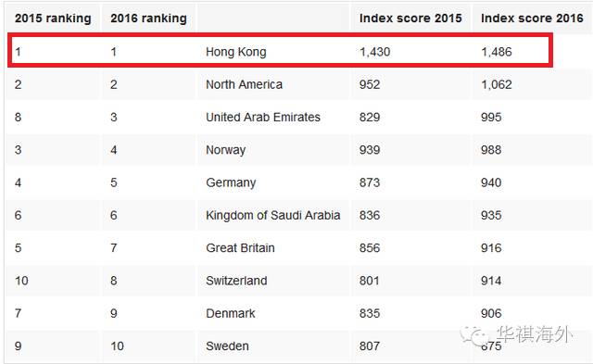Click the Chinese watermark text
The width and height of the screenshot is (593, 364).
(536, 334)
